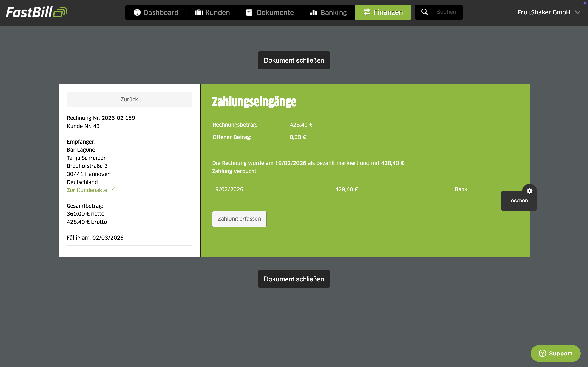588x367 pixels.
Task: Click the Banking bar chart icon
Action: click(x=313, y=12)
